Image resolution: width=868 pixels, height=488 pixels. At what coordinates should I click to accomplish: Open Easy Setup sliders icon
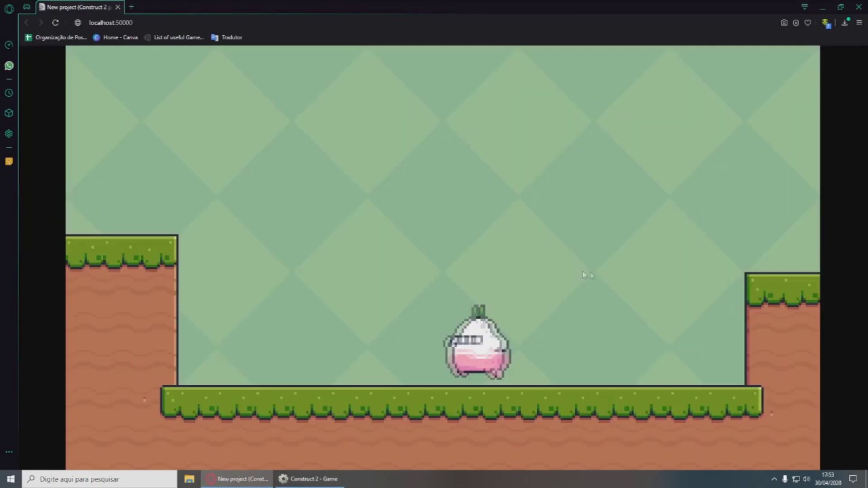click(859, 22)
